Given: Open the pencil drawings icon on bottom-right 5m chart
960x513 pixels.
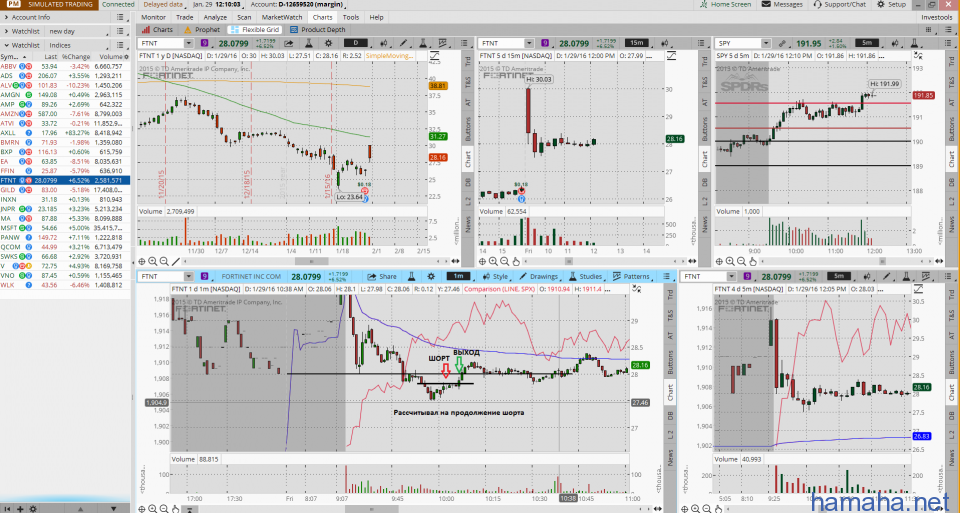Looking at the screenshot, I should [886, 277].
